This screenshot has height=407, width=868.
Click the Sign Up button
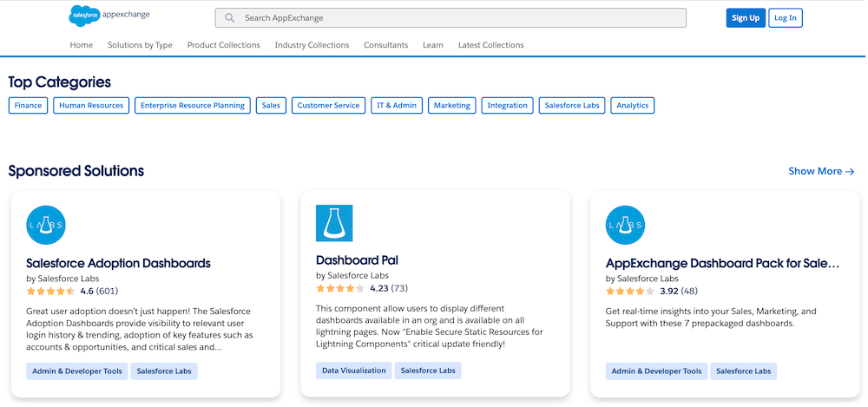(x=746, y=17)
